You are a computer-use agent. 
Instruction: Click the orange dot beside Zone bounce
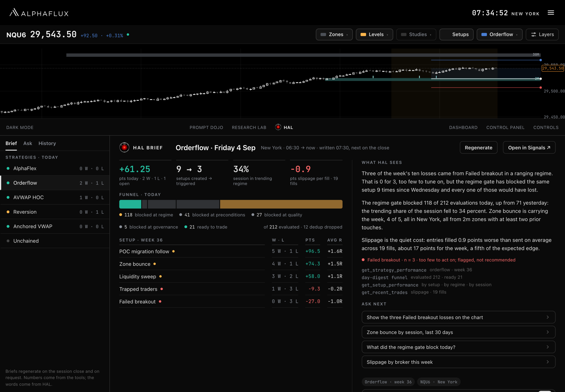point(154,264)
